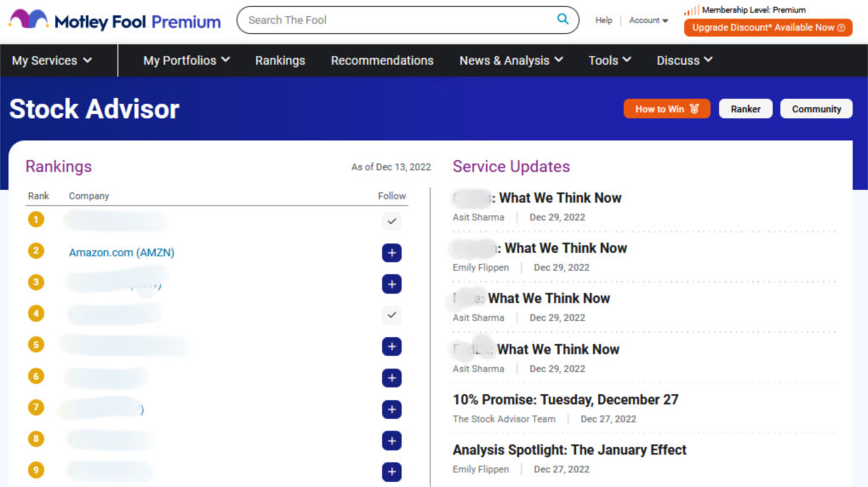Open Recommendations in navigation bar
The image size is (868, 487).
pos(382,60)
